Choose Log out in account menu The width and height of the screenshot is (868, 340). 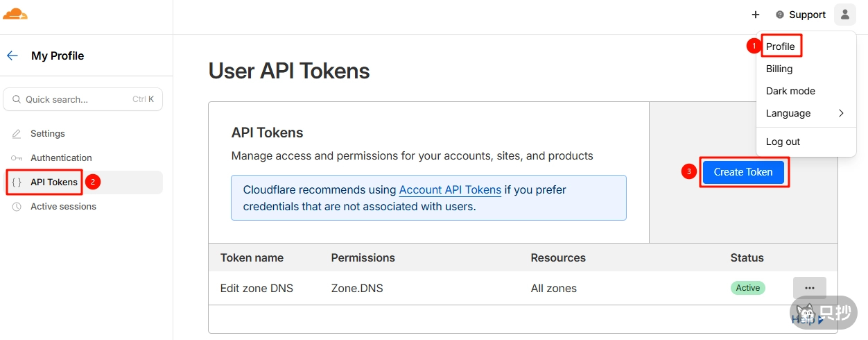pos(783,142)
